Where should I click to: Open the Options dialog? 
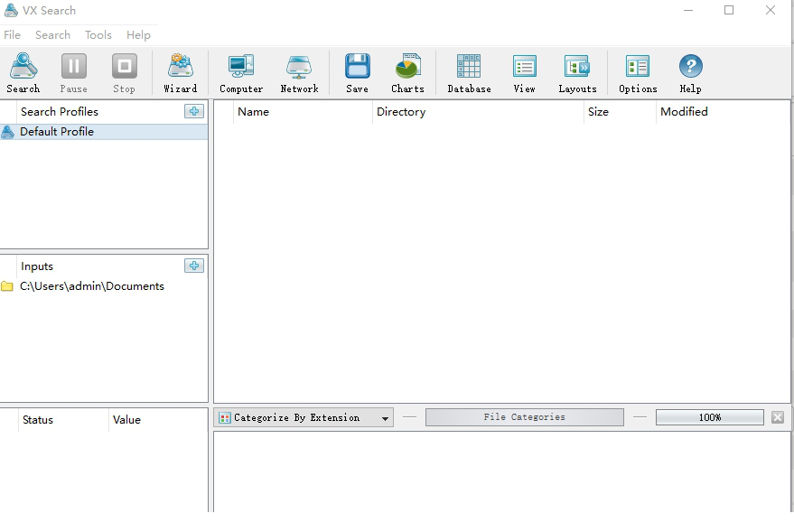(638, 72)
